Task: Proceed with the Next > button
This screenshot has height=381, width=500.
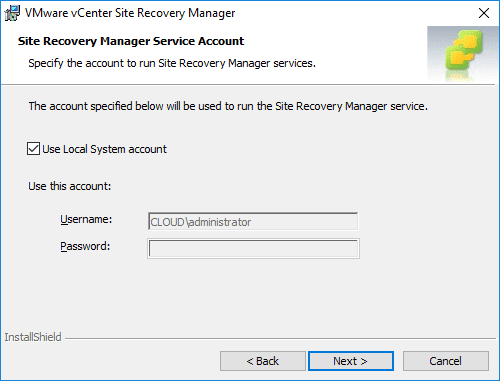Action: [x=351, y=361]
